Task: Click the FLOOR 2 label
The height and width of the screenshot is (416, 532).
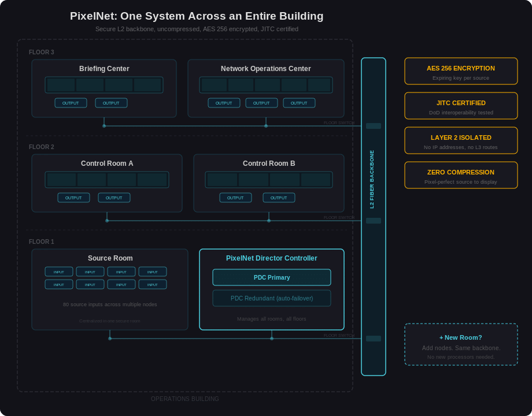Action: (x=42, y=147)
